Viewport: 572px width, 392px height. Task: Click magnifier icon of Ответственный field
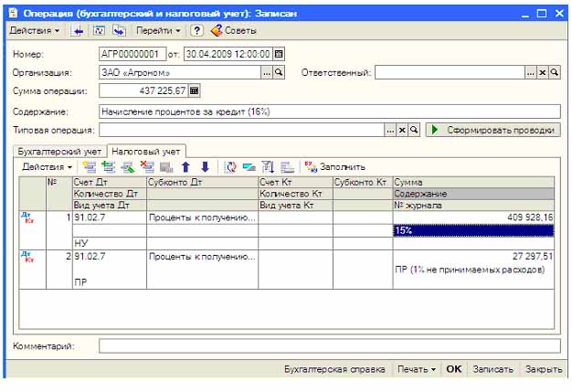[555, 72]
